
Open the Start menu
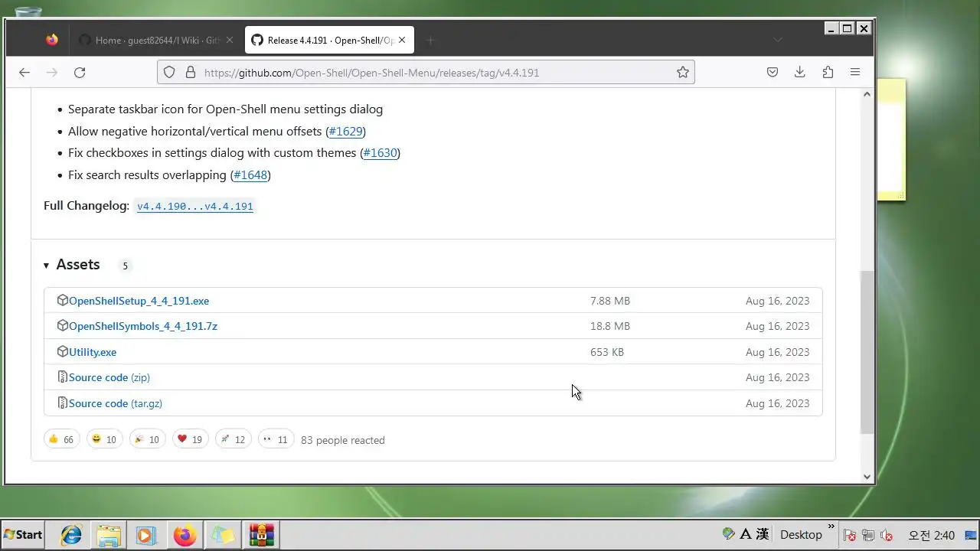click(23, 534)
